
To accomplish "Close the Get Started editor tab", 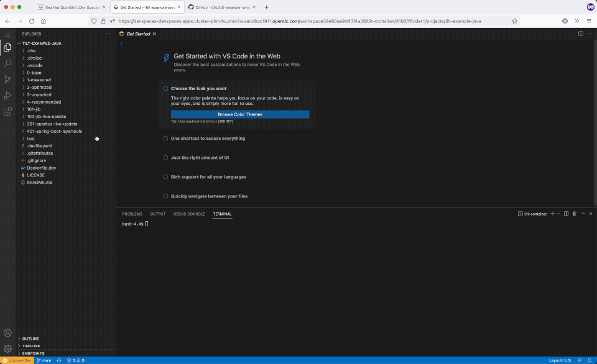I will pos(154,34).
